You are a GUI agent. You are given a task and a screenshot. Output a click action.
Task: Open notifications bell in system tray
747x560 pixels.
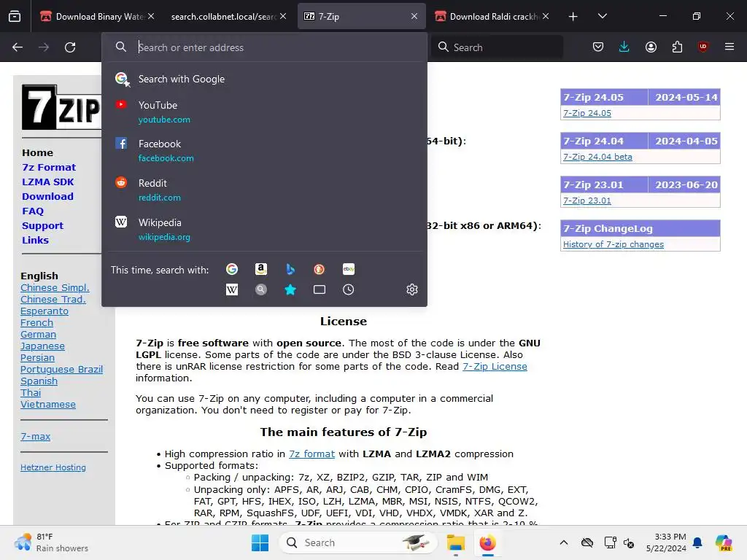tap(697, 542)
